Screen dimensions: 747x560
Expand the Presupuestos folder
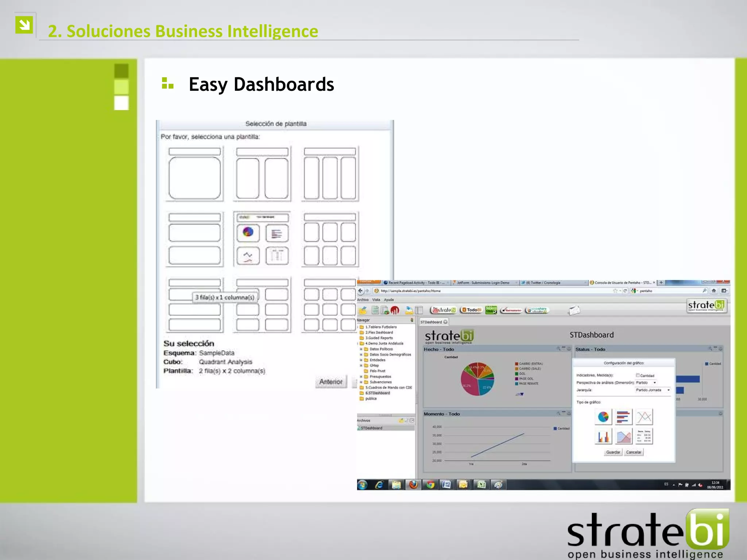pyautogui.click(x=361, y=377)
